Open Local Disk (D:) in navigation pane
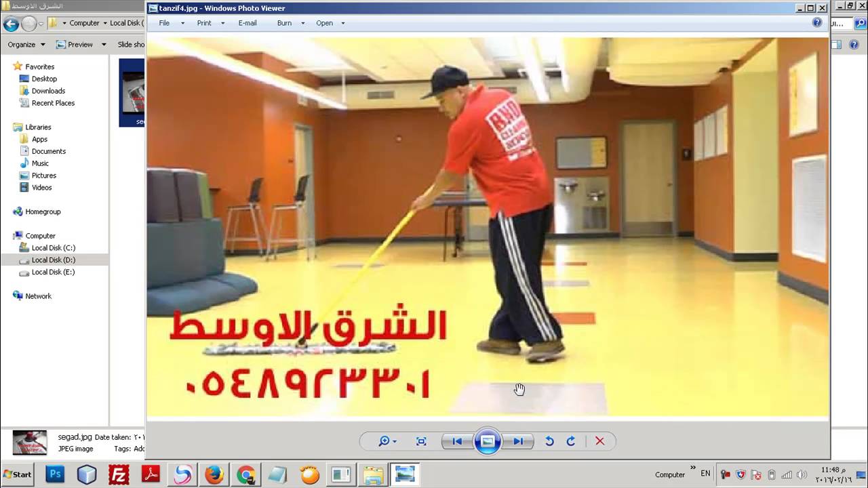 tap(53, 260)
